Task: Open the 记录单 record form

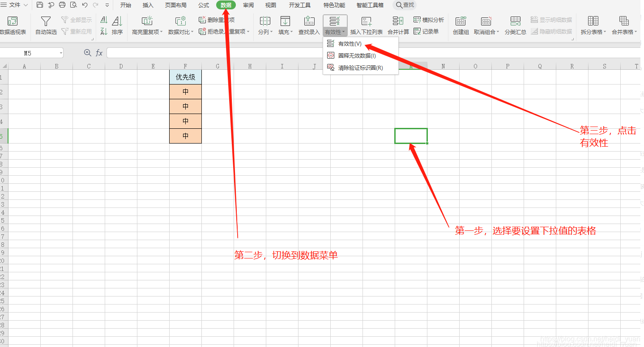Action: (426, 32)
